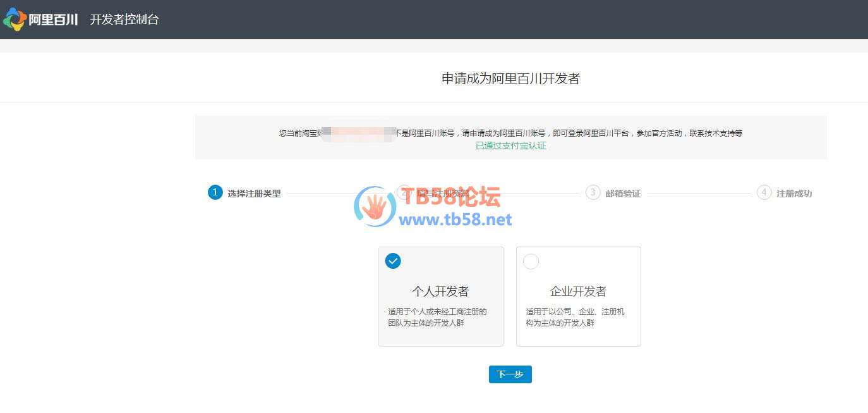Click the 选择注册类型 step label
Image resolution: width=868 pixels, height=413 pixels.
click(254, 194)
